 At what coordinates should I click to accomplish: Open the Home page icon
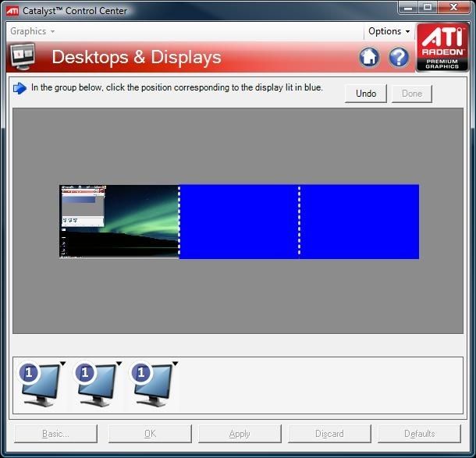(x=369, y=57)
